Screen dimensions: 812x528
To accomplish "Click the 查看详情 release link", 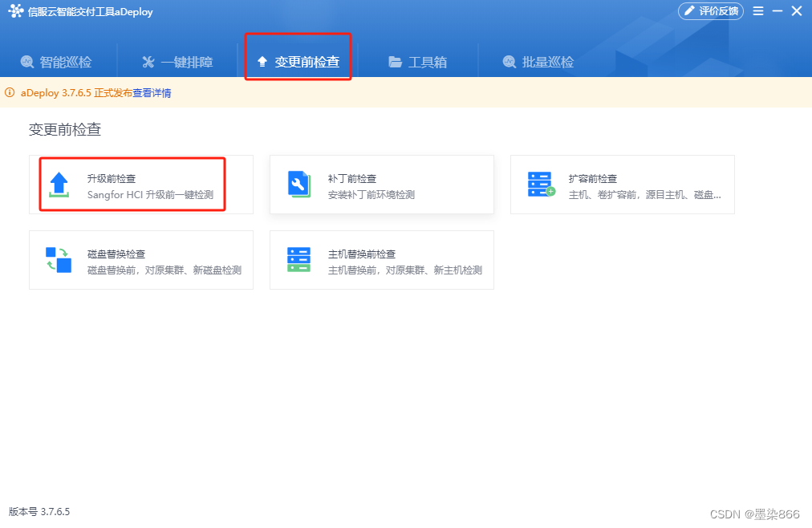I will click(x=152, y=93).
